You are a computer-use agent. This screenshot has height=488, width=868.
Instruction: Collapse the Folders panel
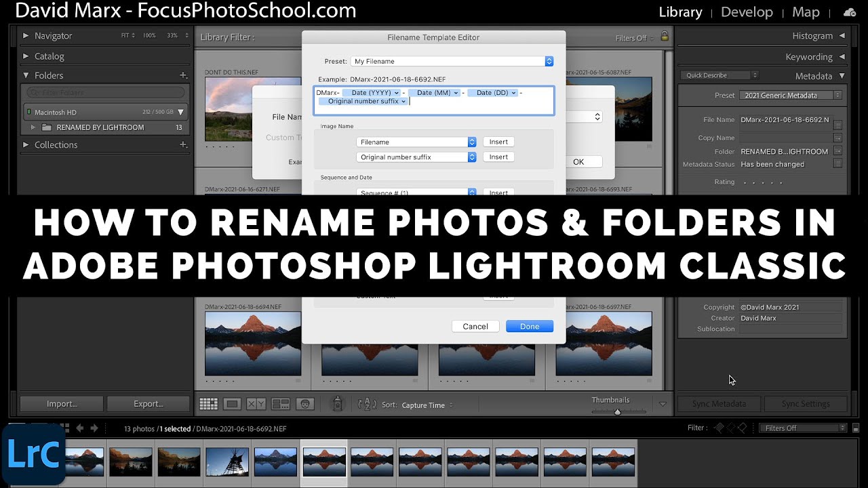click(26, 75)
